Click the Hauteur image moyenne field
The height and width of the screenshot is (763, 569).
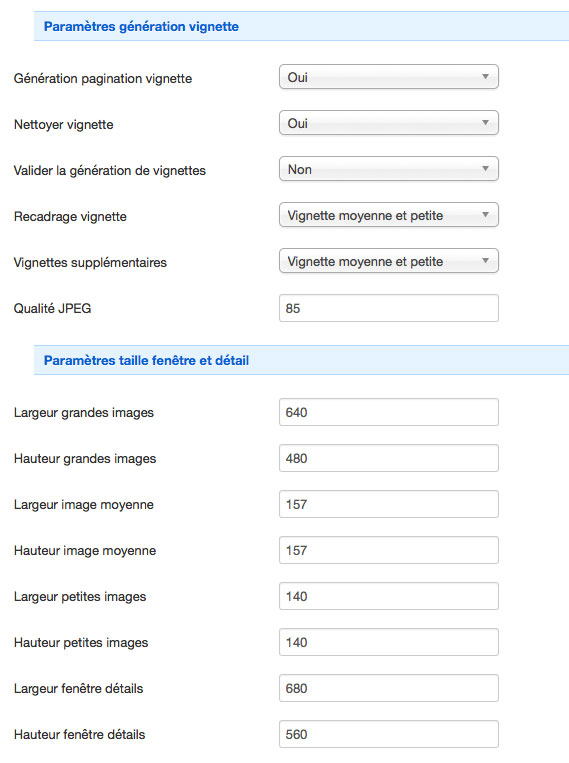pyautogui.click(x=388, y=550)
